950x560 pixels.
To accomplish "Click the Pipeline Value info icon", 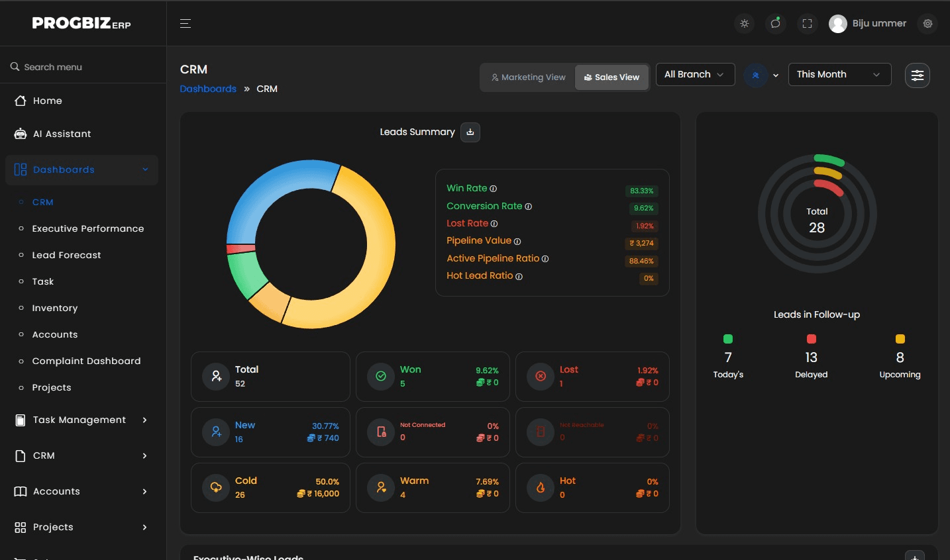I will 517,242.
